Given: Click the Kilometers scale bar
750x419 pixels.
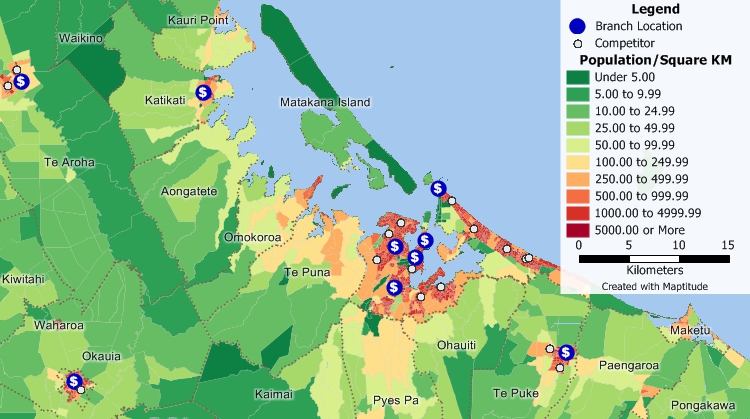Looking at the screenshot, I should [654, 258].
